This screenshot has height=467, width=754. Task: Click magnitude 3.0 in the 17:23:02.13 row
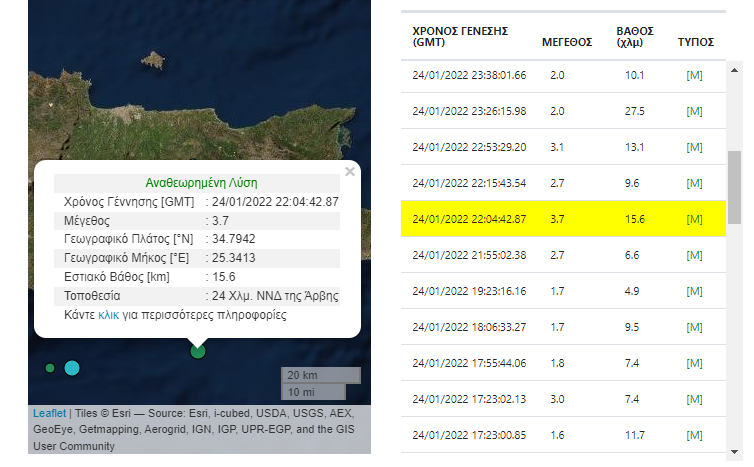(557, 399)
